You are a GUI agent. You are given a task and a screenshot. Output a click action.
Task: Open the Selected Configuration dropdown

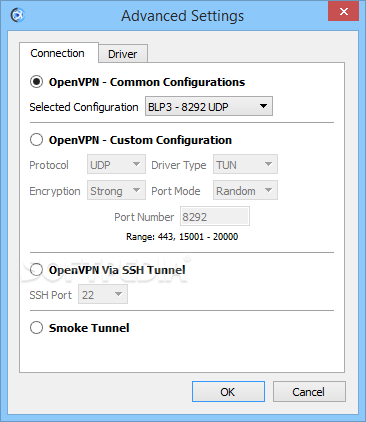[209, 106]
